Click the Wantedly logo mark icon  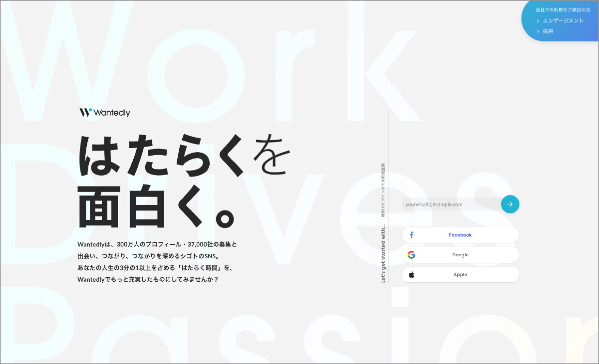pos(85,113)
